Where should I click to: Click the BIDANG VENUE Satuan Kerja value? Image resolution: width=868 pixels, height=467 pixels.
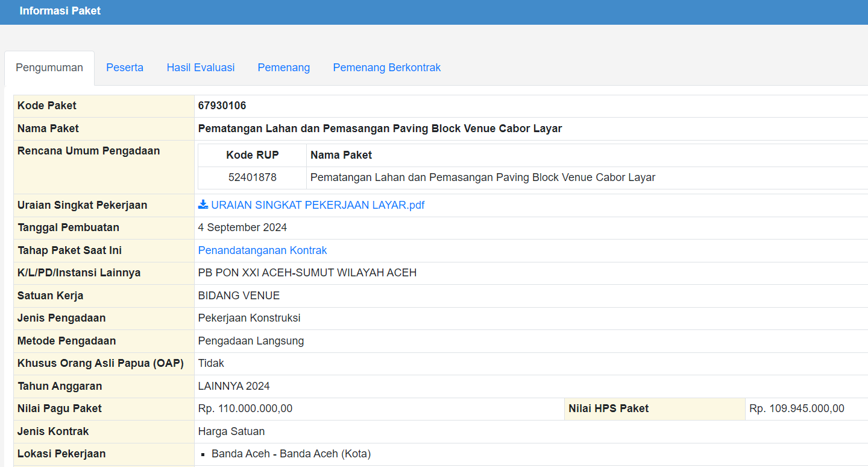(239, 296)
